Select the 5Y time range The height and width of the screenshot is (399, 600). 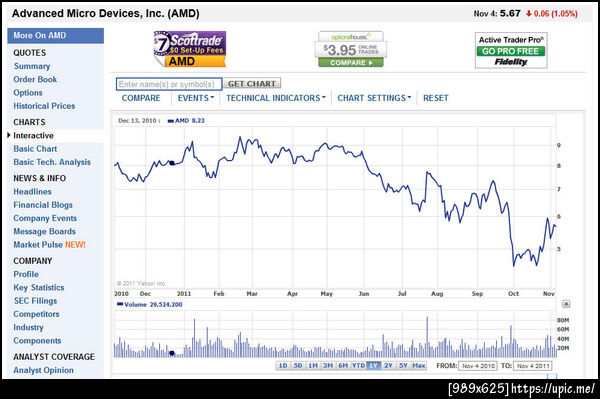point(403,366)
